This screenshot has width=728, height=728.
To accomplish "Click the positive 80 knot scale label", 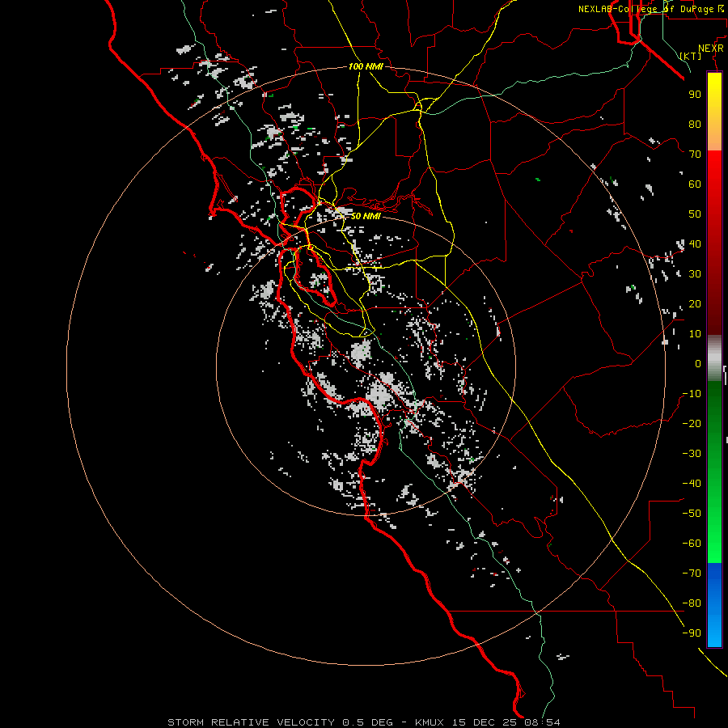I will [695, 125].
